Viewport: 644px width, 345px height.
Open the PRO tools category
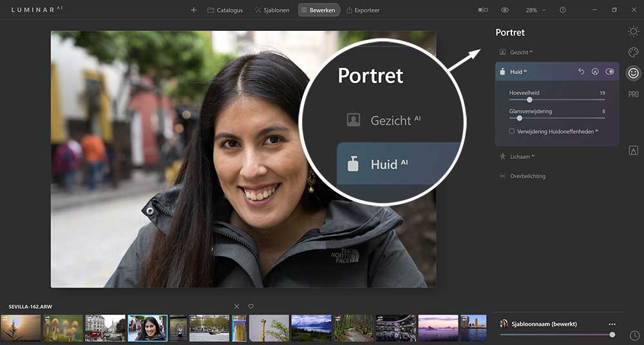[633, 94]
